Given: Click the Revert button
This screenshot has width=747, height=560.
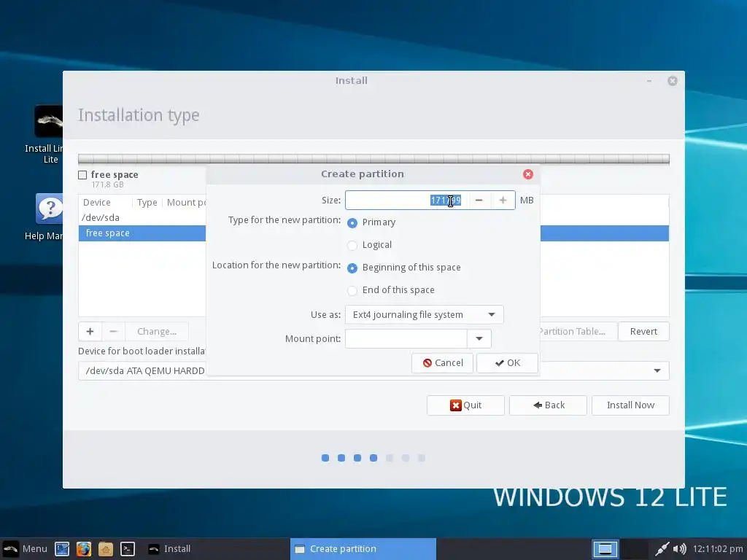Looking at the screenshot, I should pyautogui.click(x=643, y=332).
